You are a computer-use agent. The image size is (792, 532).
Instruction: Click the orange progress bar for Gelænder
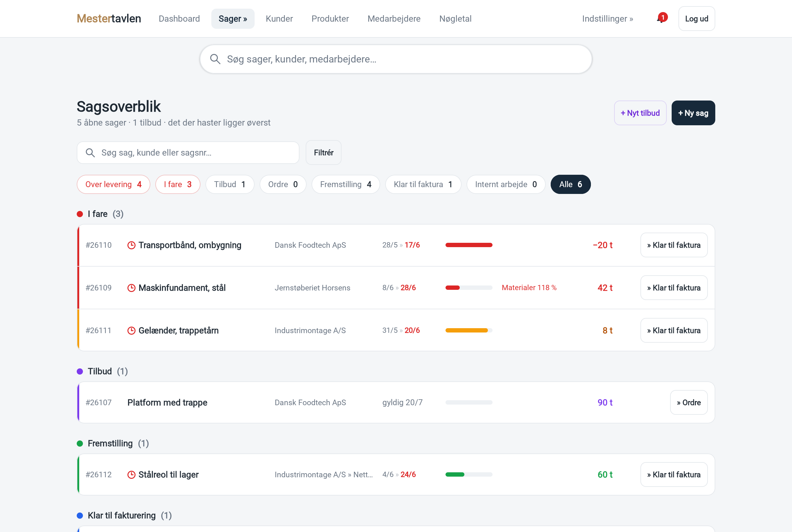pos(469,330)
